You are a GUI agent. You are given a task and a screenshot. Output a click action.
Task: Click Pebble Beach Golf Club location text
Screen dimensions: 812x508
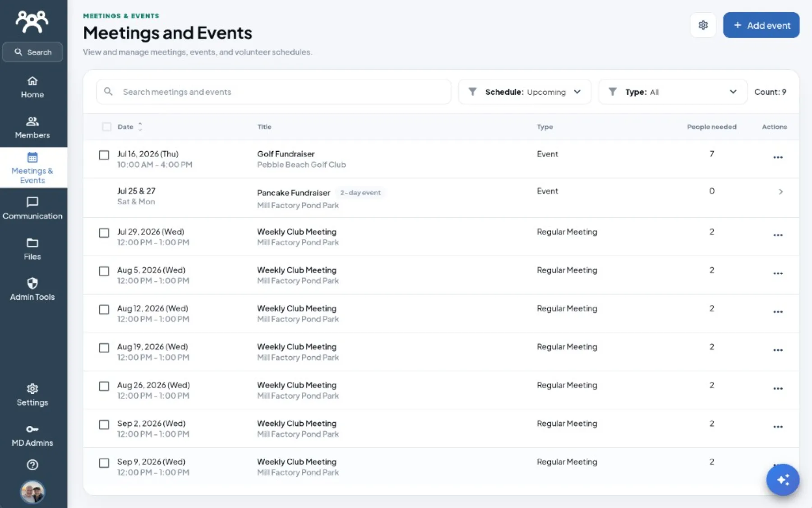click(301, 165)
